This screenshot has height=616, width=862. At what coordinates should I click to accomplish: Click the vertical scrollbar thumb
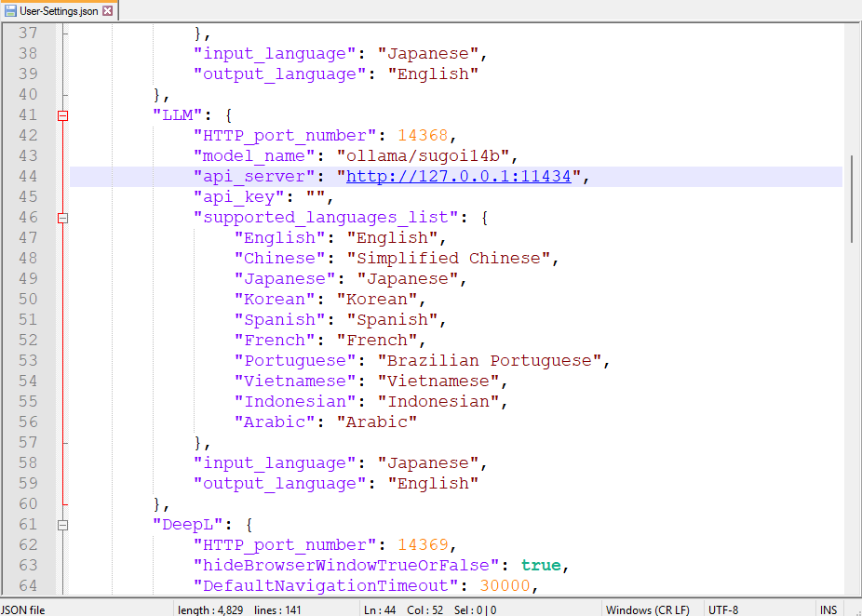click(x=852, y=199)
